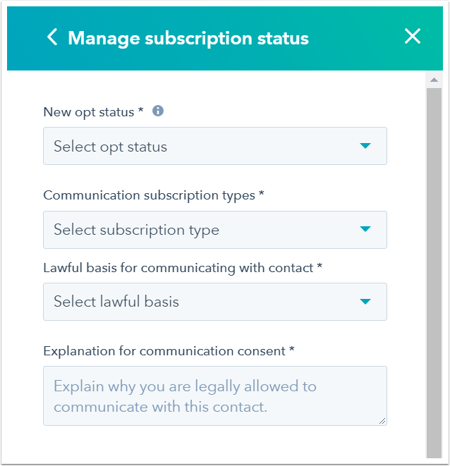Click the caret arrow in subscription type field
Viewport: 450px width, 466px height.
click(x=365, y=229)
